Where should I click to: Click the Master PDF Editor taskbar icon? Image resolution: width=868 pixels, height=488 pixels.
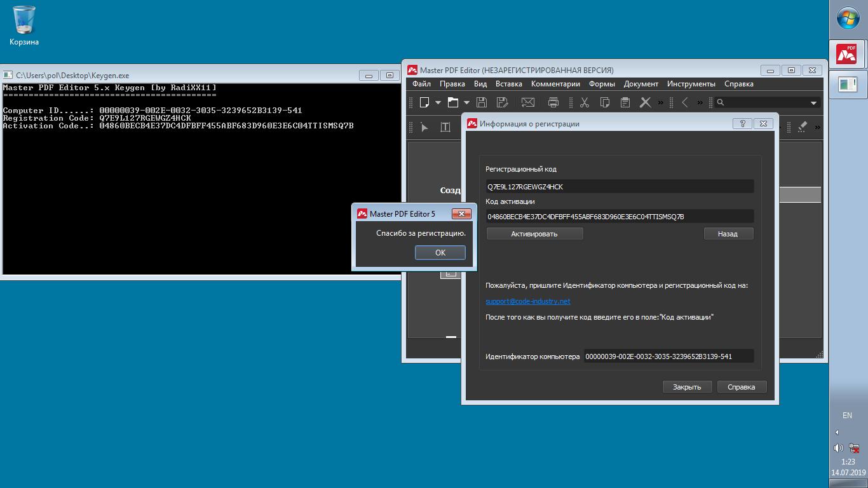(x=846, y=53)
